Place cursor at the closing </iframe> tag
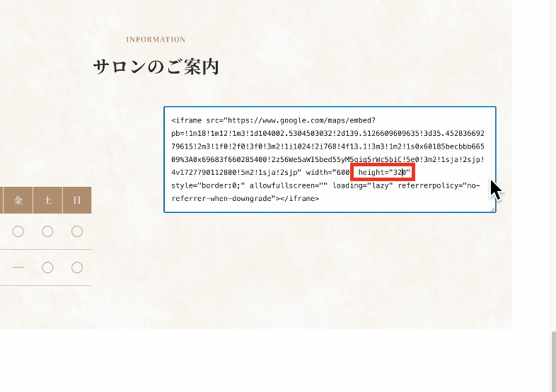Viewport: 556px width, 392px height. [x=299, y=199]
